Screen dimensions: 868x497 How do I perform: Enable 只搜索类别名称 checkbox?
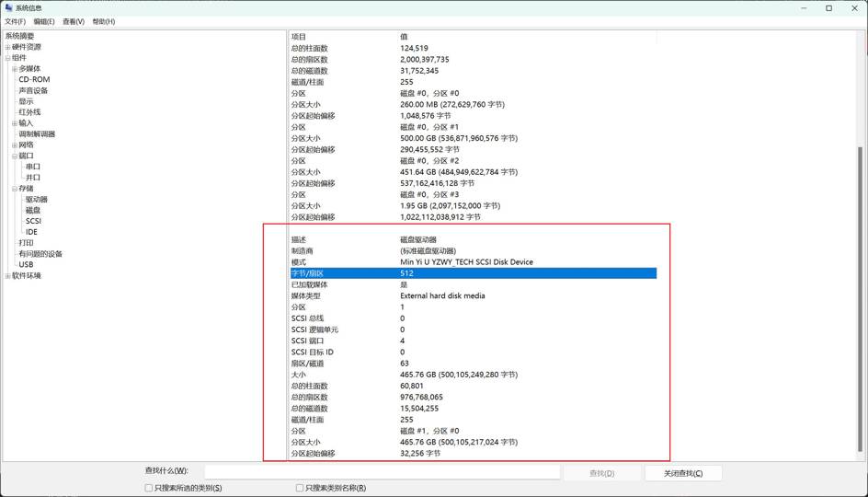point(300,488)
